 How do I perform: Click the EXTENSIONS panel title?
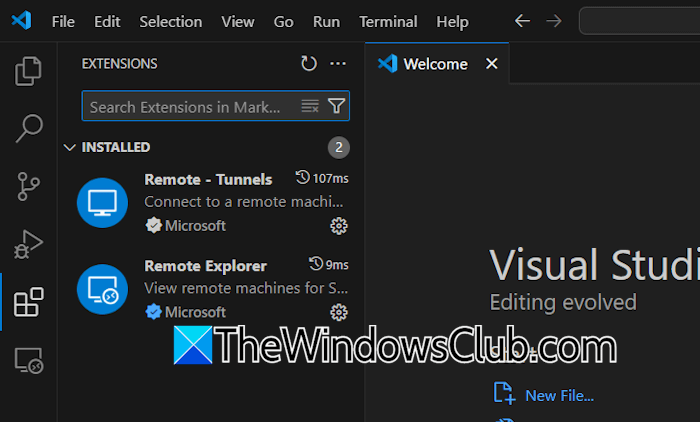(119, 64)
